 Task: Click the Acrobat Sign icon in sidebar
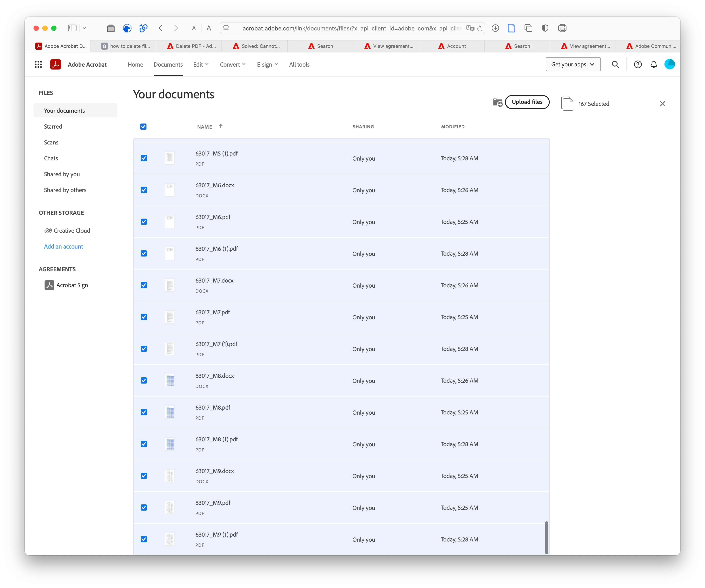pyautogui.click(x=49, y=285)
